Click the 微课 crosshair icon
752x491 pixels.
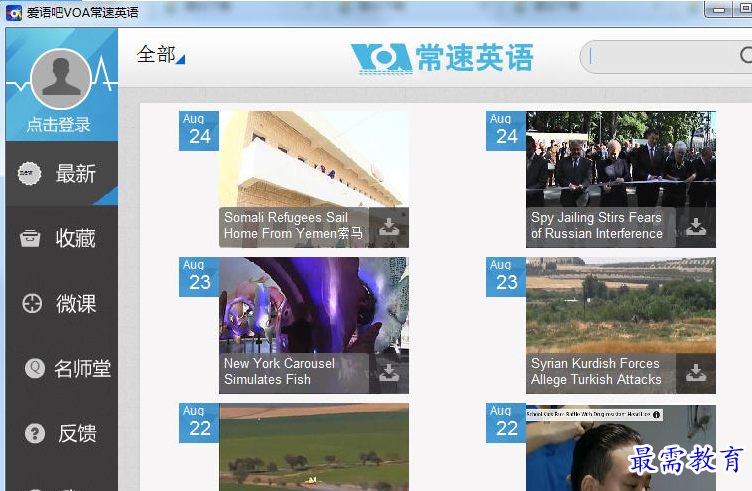pyautogui.click(x=32, y=304)
